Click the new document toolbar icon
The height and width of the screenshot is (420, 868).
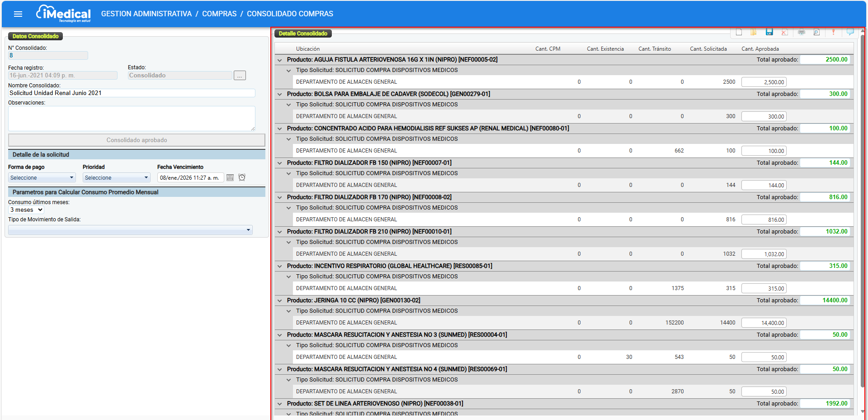(739, 32)
